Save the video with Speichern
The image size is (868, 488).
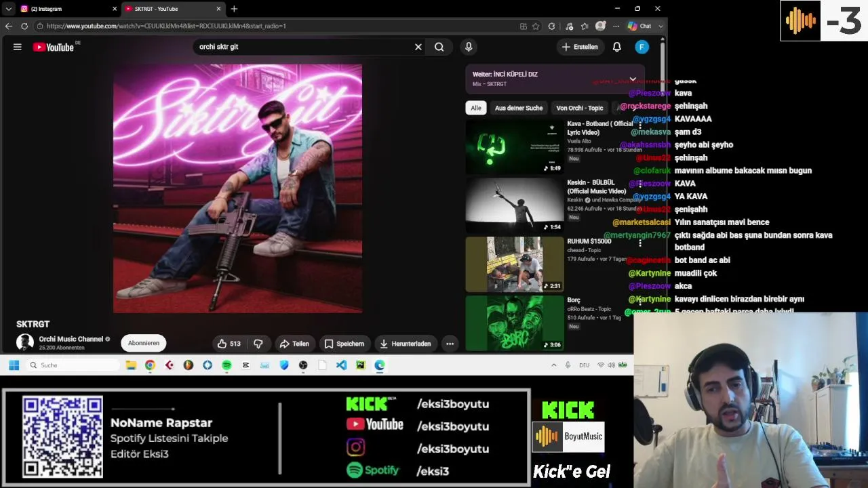pos(344,344)
